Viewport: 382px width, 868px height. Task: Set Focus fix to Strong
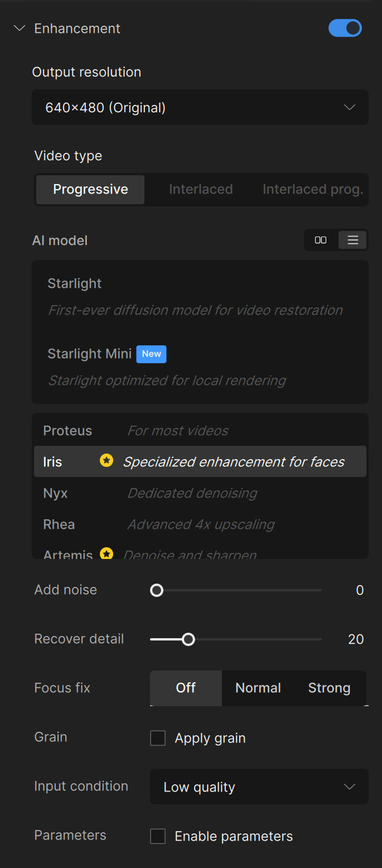click(329, 688)
